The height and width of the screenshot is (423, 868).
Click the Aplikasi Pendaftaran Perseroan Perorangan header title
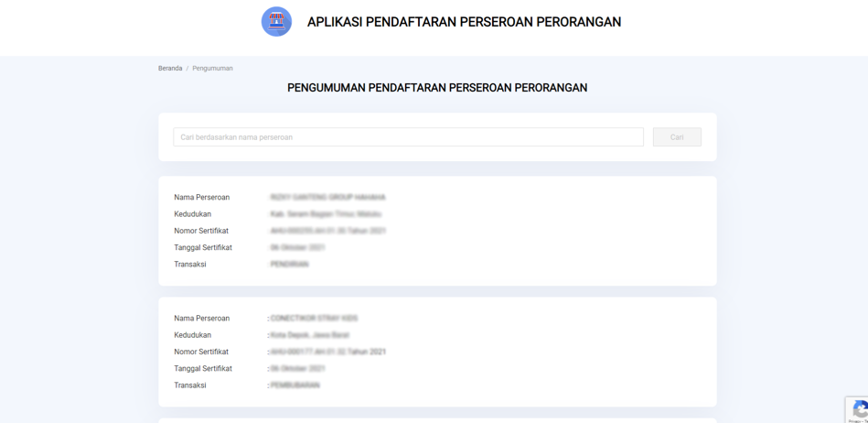point(464,22)
